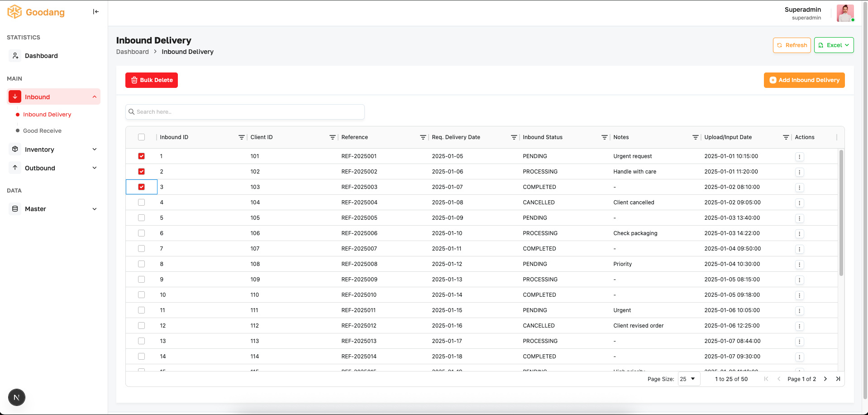The width and height of the screenshot is (868, 415).
Task: Click the Bulk Delete button
Action: (x=152, y=80)
